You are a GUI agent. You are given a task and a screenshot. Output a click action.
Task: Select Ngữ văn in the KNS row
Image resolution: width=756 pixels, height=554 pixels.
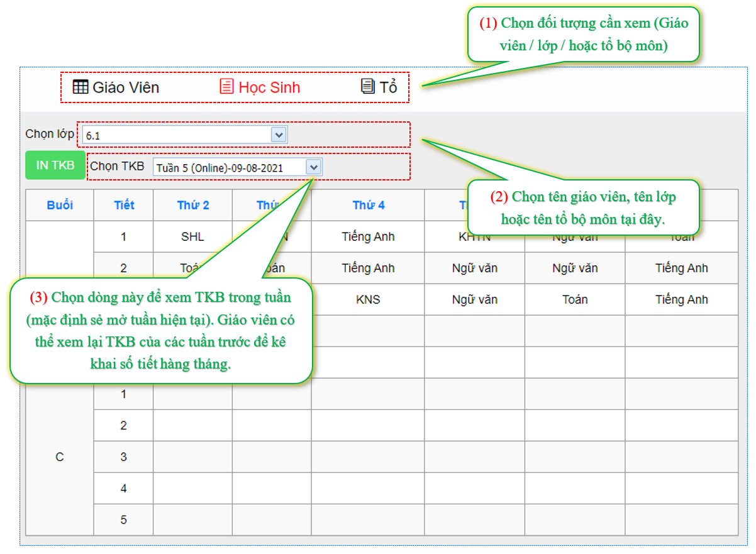475,299
